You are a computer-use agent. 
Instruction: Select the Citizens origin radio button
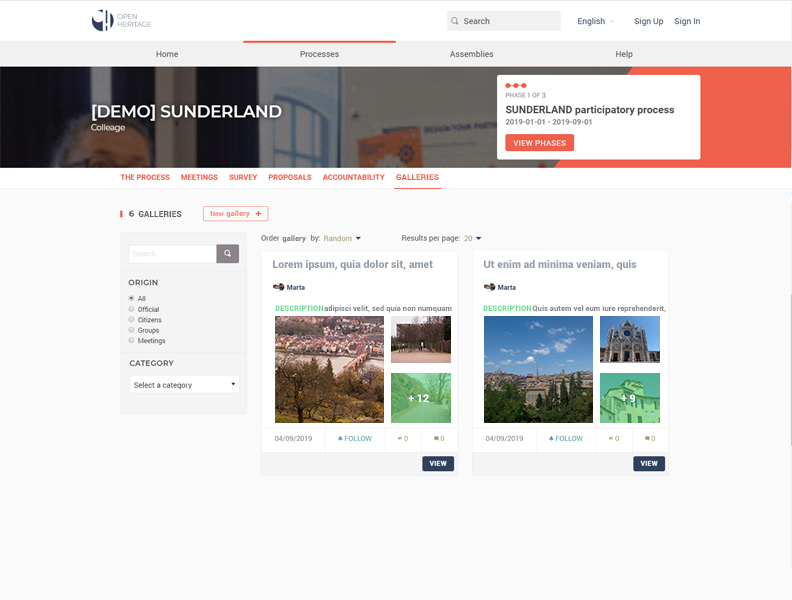tap(131, 319)
